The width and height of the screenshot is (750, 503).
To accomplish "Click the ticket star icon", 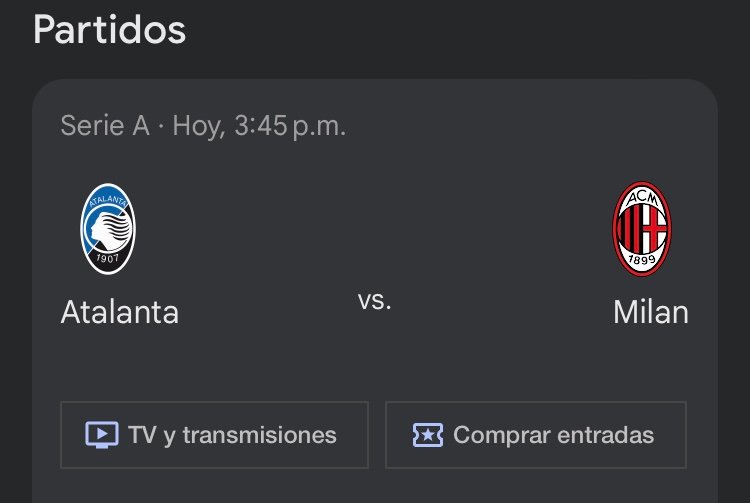I will click(x=427, y=435).
